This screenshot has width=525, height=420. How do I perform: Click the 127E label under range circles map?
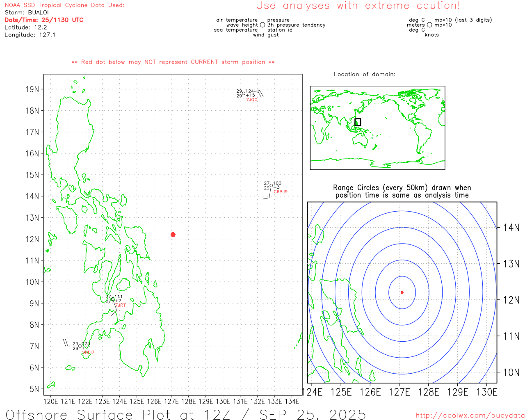click(399, 392)
